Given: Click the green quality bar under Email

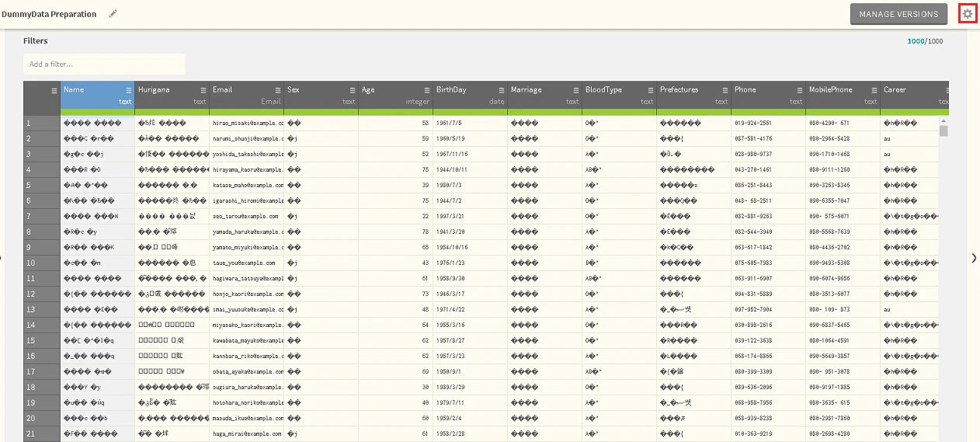Looking at the screenshot, I should point(247,112).
